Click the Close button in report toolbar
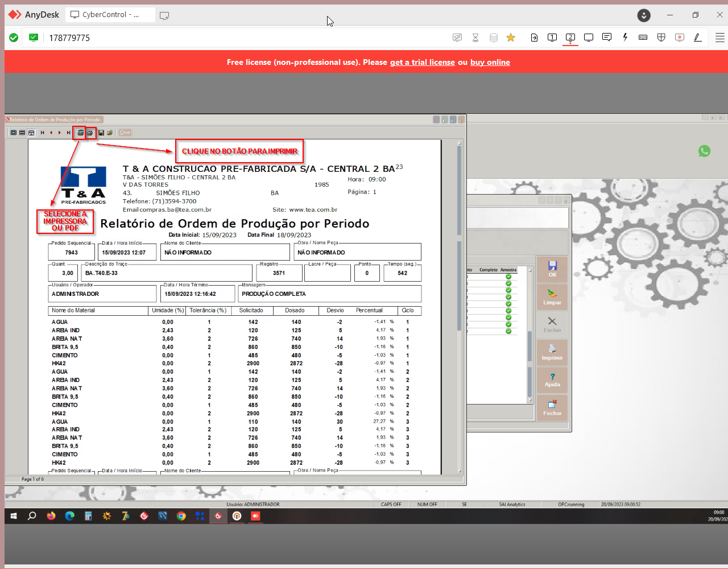Image resolution: width=728 pixels, height=569 pixels. (125, 133)
